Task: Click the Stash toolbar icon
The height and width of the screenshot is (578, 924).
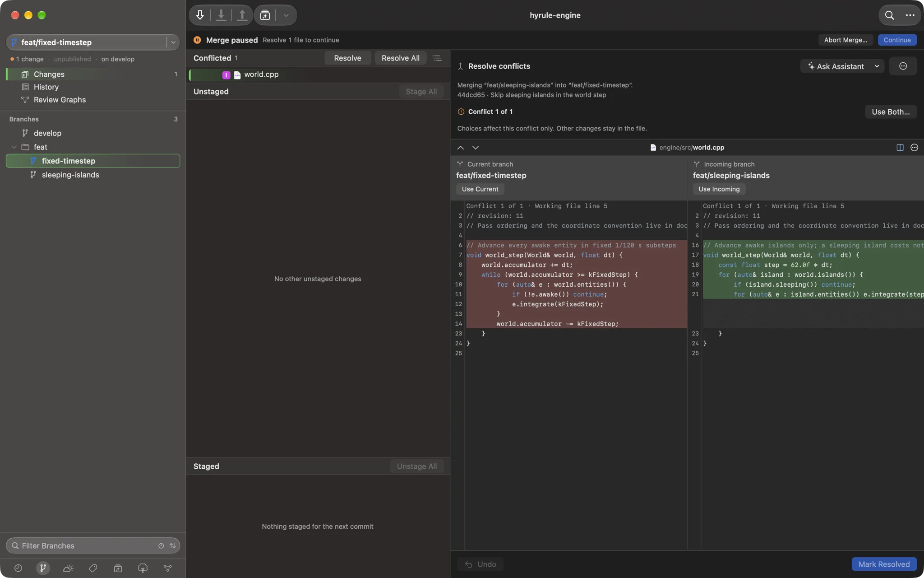Action: (265, 15)
